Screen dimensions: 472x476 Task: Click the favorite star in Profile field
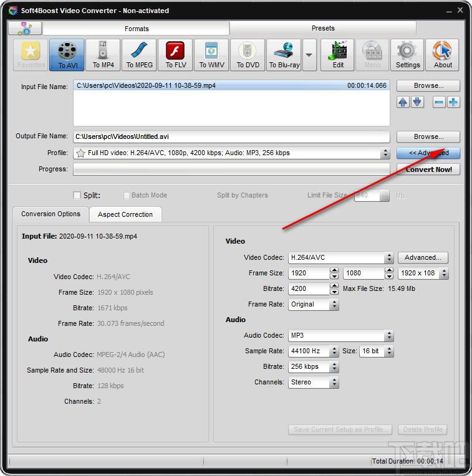pos(80,153)
